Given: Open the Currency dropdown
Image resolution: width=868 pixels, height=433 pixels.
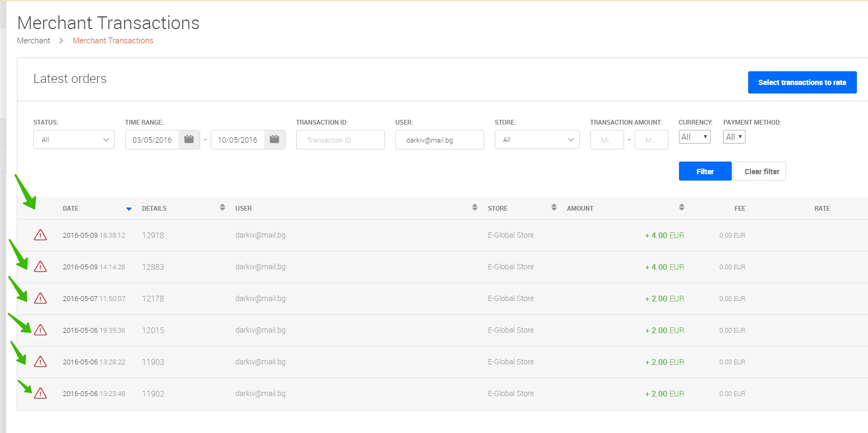Looking at the screenshot, I should (694, 137).
